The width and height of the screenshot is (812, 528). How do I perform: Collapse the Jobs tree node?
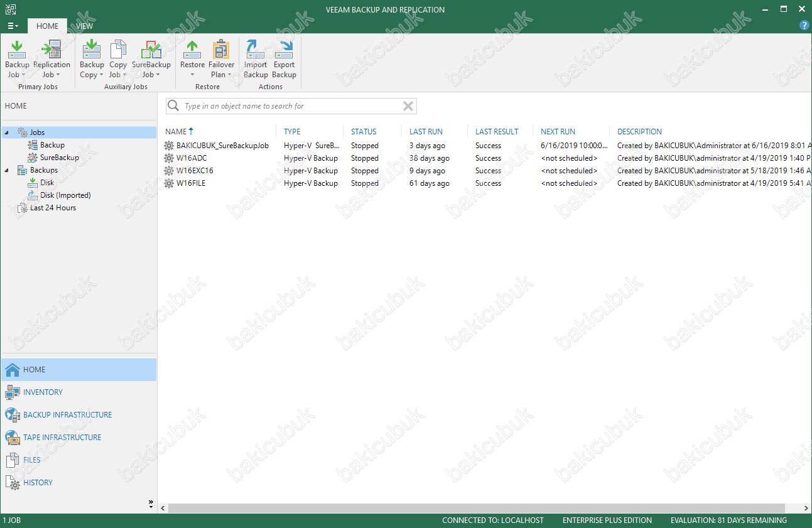click(x=6, y=132)
